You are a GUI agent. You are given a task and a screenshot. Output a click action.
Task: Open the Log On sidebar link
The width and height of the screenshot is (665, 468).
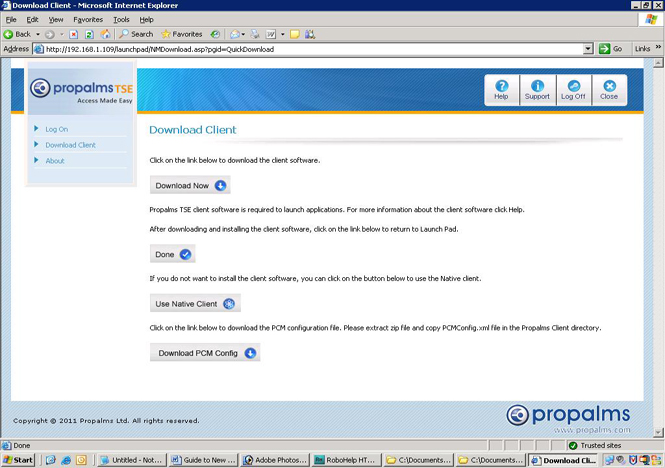56,129
